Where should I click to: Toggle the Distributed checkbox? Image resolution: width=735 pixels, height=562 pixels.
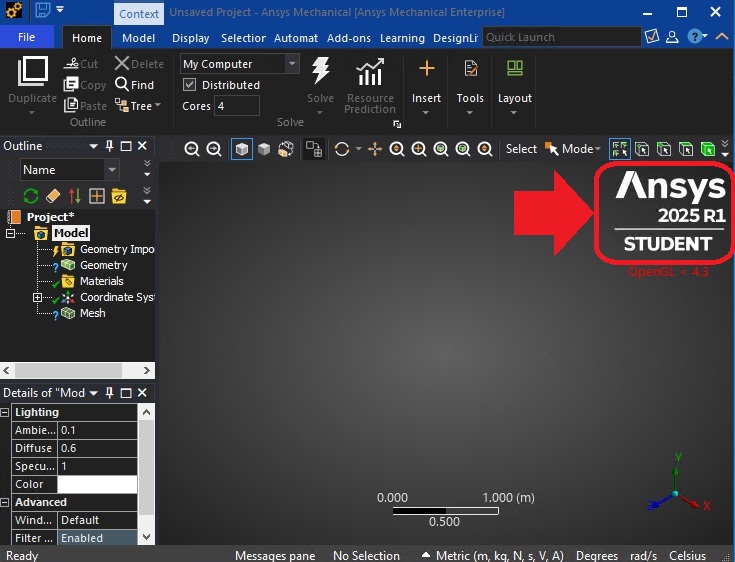(x=189, y=85)
